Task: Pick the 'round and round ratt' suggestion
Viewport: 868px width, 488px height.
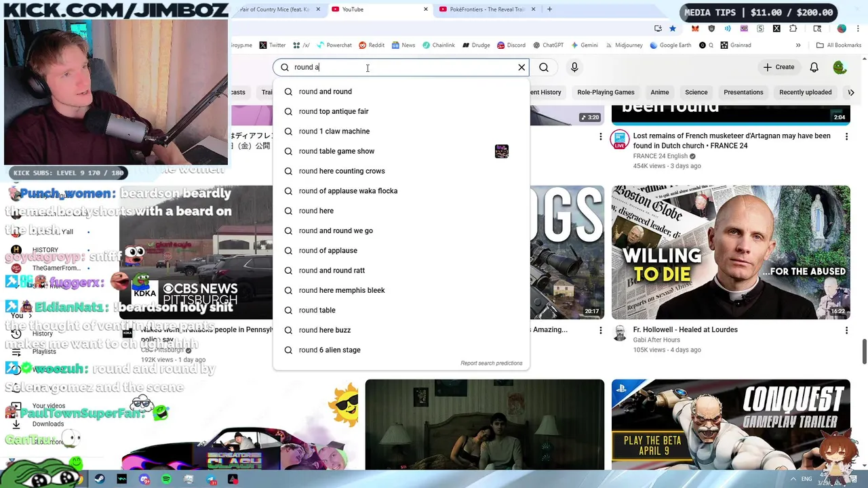Action: tap(401, 270)
